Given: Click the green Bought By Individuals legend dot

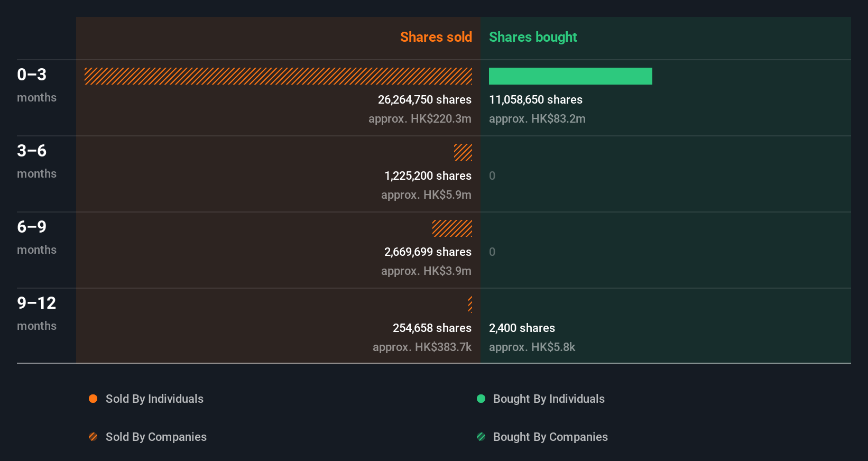Looking at the screenshot, I should point(481,399).
